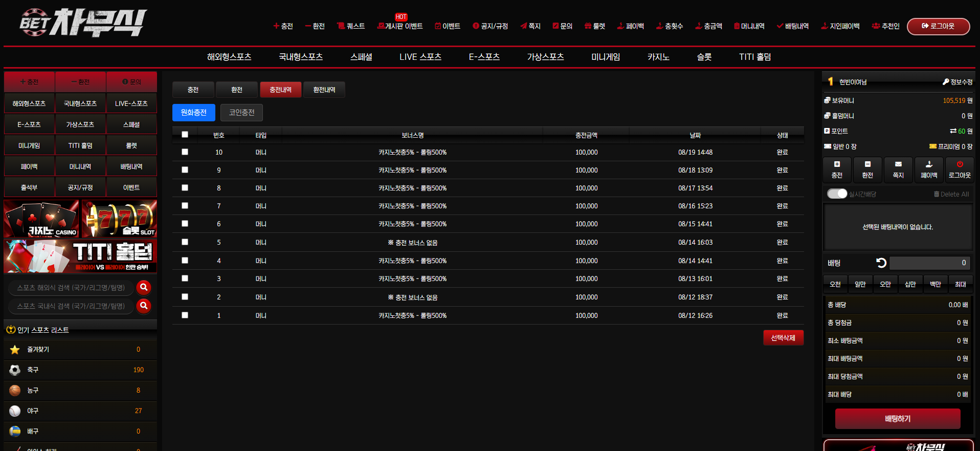Check the checkbox for row number 10
980x451 pixels.
click(185, 152)
